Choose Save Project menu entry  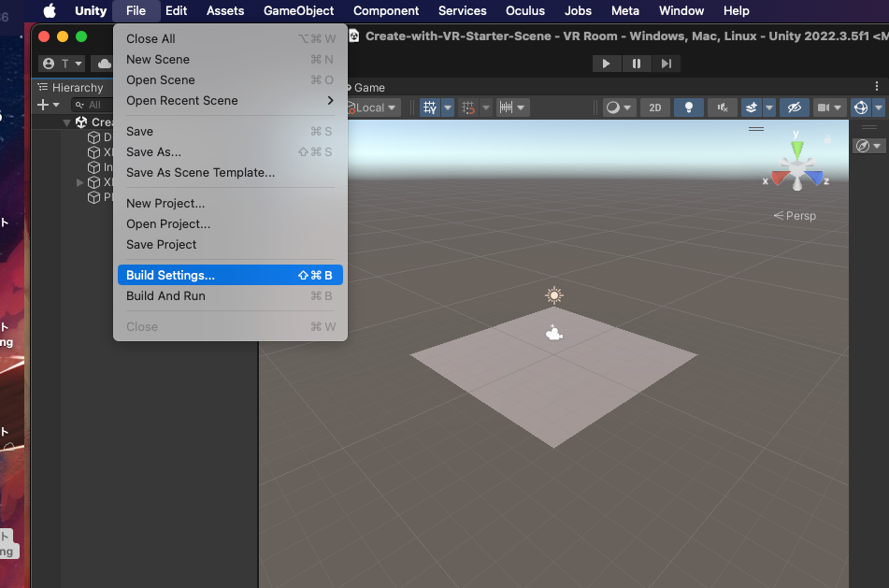point(230,244)
